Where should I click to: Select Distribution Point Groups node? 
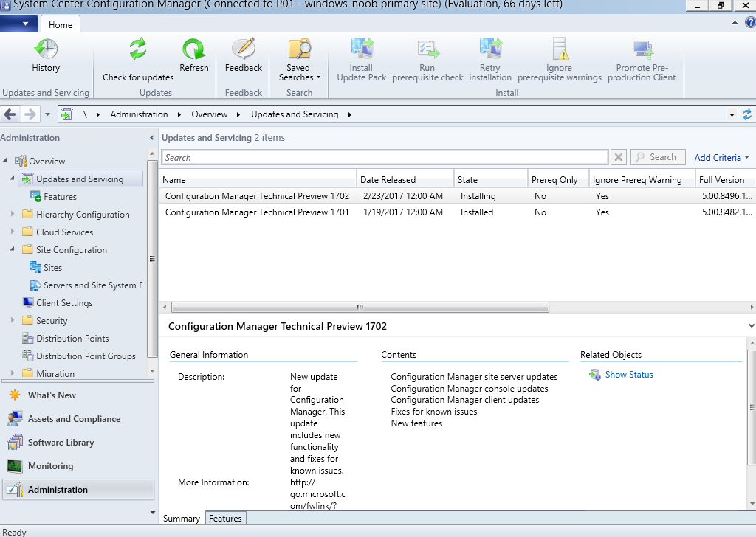79,356
